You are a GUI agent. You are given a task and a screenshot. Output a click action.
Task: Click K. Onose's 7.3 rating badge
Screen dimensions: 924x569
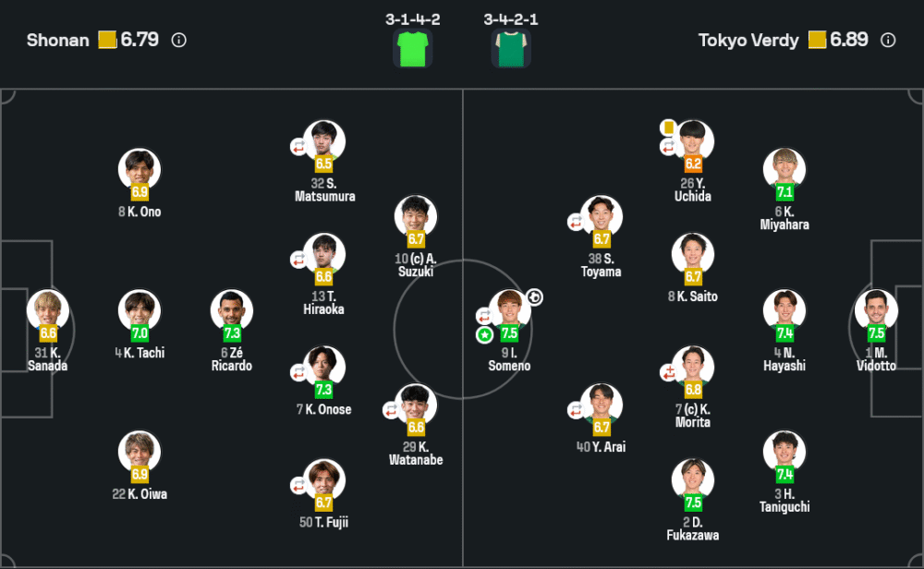[x=324, y=390]
